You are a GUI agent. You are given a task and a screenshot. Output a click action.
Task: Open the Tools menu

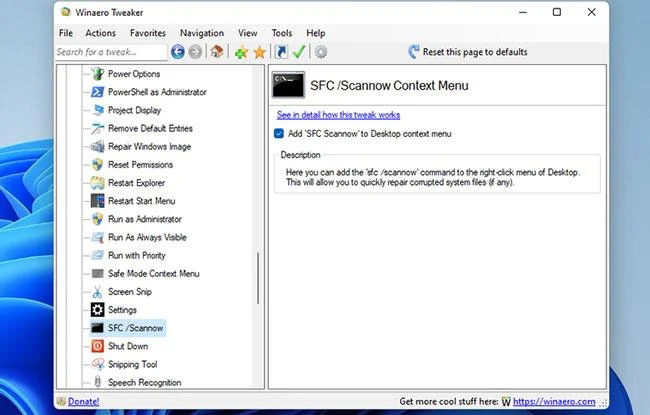282,33
